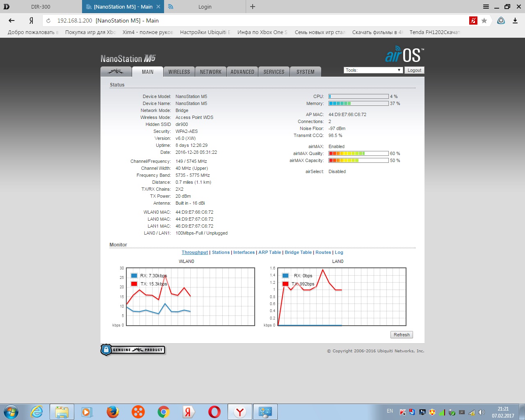Open the 'Настройки Ubiquiti' bookmark
This screenshot has height=420, width=525.
pos(205,32)
